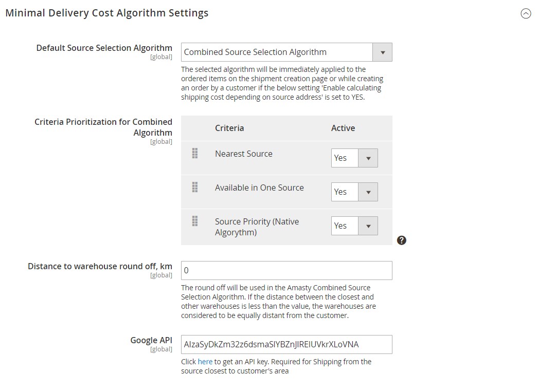Image resolution: width=538 pixels, height=392 pixels.
Task: Open Available in One Source Active dropdown
Action: click(x=354, y=192)
